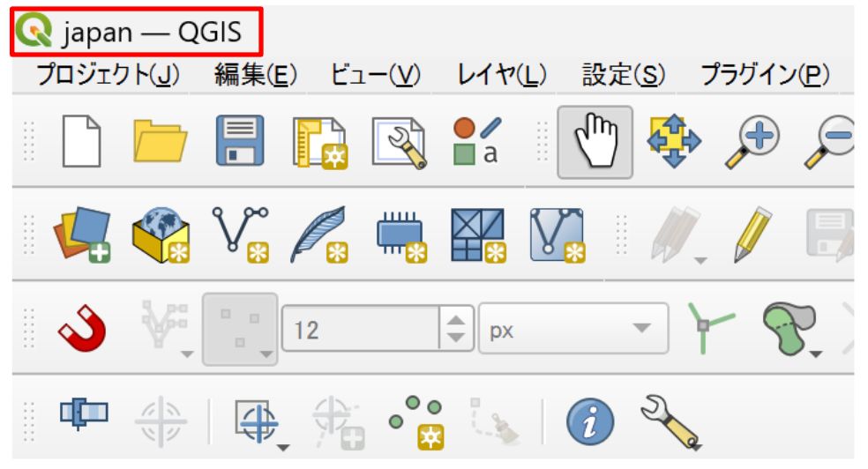
Task: Open the layout manager icon
Action: pos(399,143)
